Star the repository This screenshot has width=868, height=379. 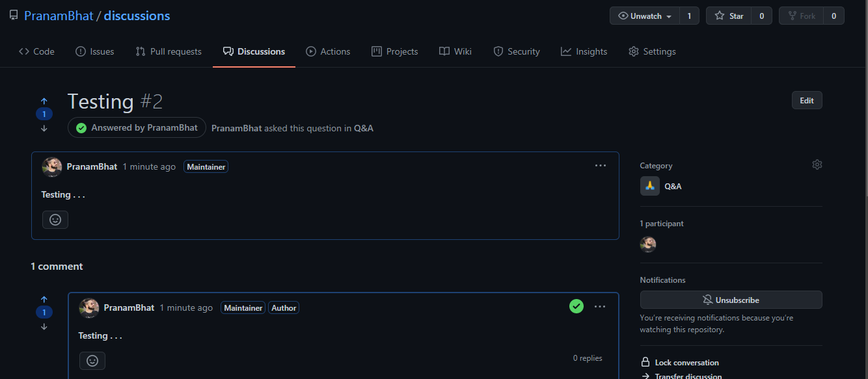tap(728, 15)
